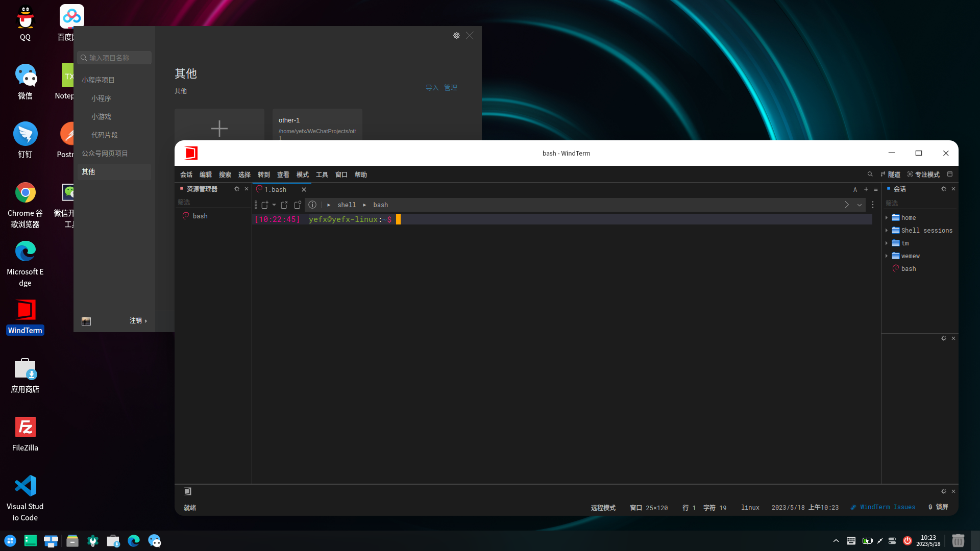Screen dimensions: 980x551
Task: Open the resource manager panel settings gear
Action: click(236, 189)
